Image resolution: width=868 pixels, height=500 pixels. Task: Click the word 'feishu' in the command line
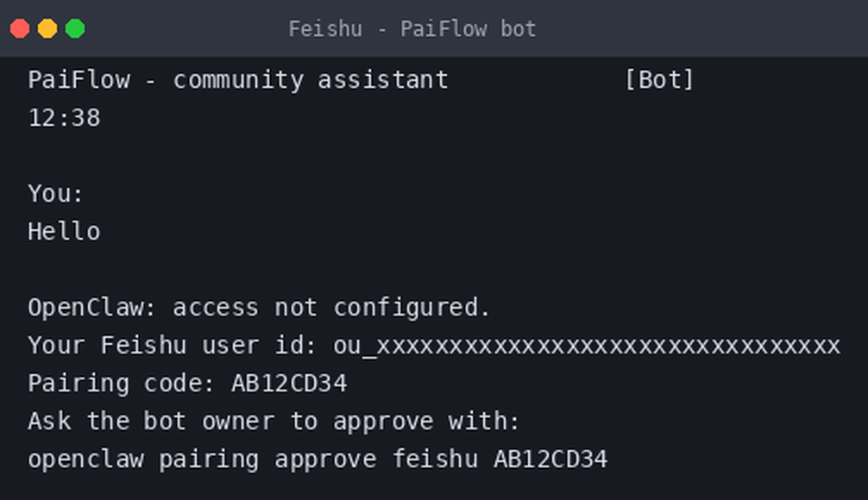(435, 459)
